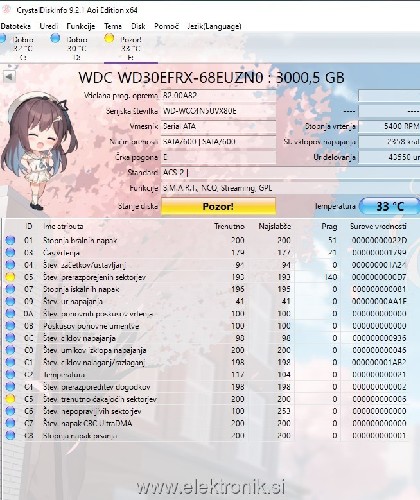The image size is (420, 500).
Task: Open the Funkcije menu
Action: tap(81, 26)
